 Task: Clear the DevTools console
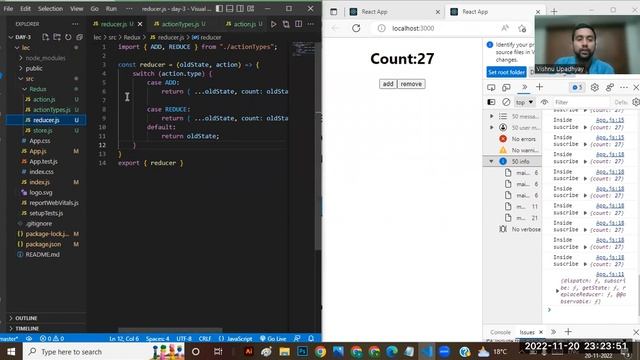[x=506, y=102]
